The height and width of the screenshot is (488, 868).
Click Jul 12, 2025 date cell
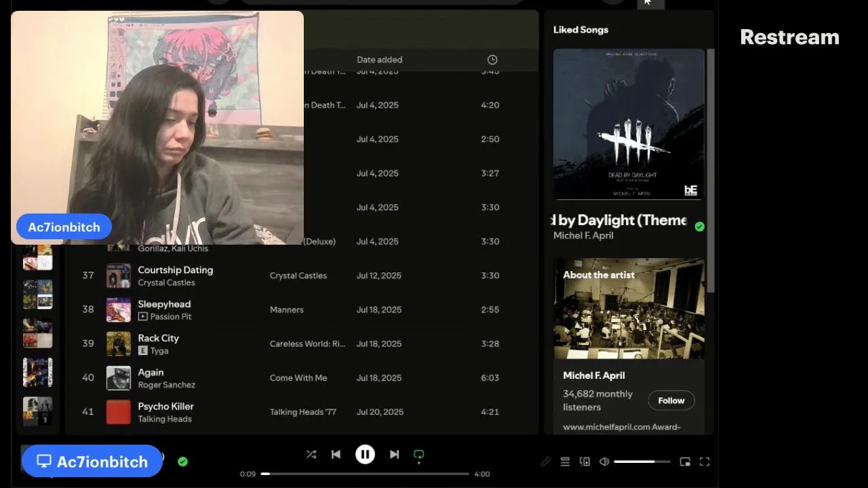coord(379,276)
